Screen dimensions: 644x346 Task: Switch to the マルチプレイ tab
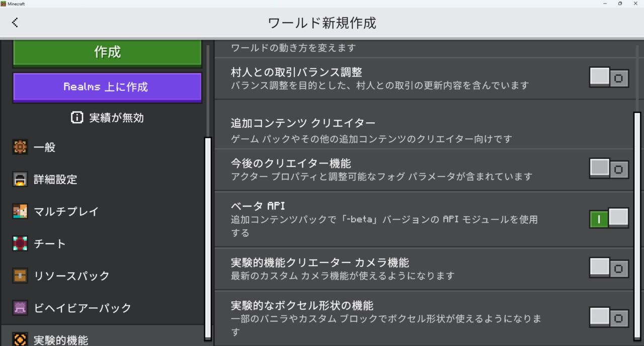point(103,212)
